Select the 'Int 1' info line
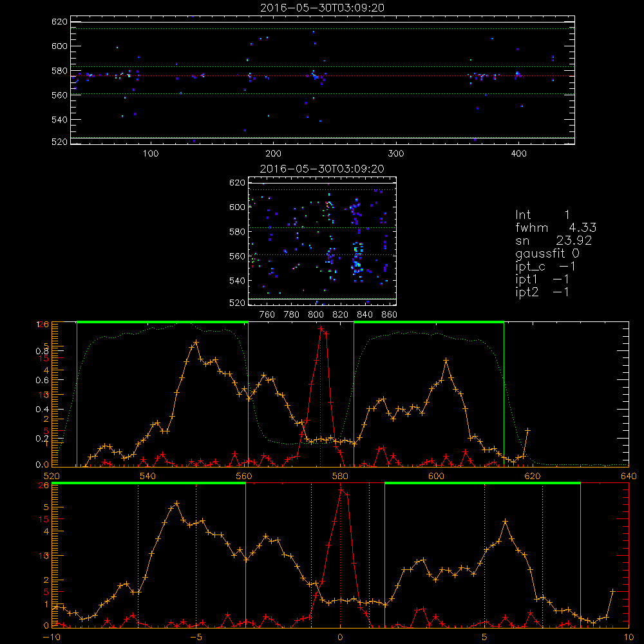This screenshot has height=644, width=644. click(x=542, y=215)
